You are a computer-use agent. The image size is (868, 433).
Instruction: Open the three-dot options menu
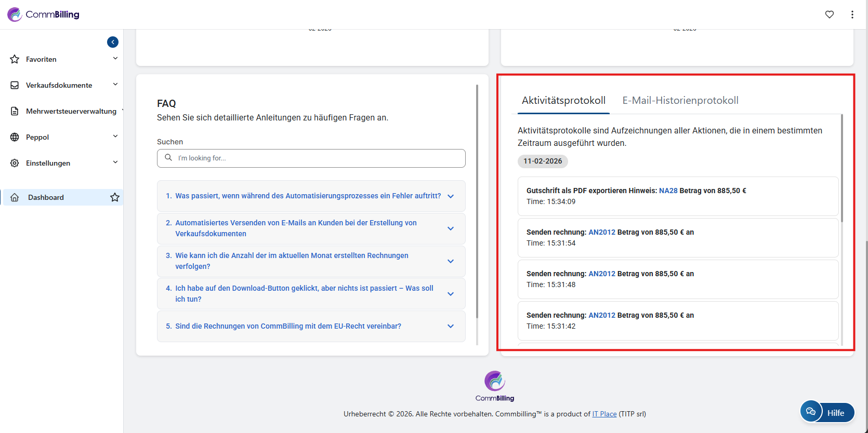point(852,15)
